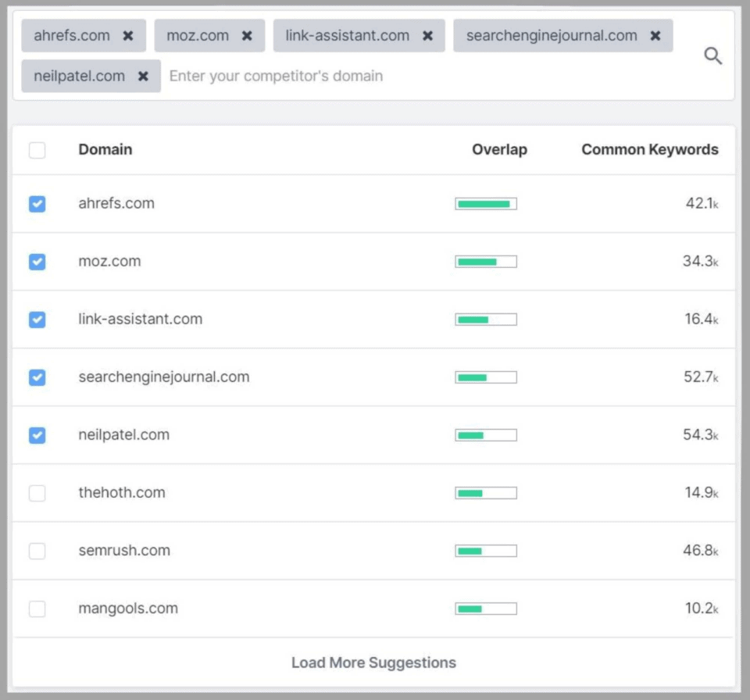Open the searchenginejournal.com domain row
The width and height of the screenshot is (750, 700).
(x=164, y=377)
